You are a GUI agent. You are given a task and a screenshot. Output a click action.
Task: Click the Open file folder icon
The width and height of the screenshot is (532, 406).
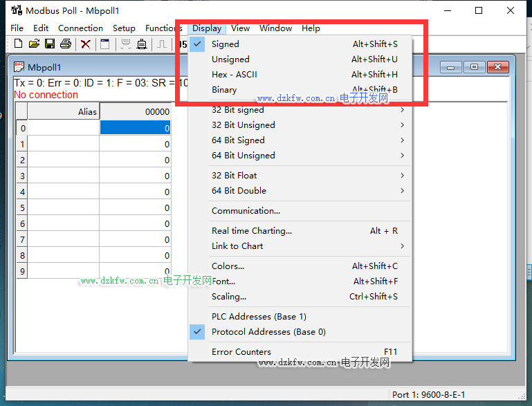coord(34,44)
